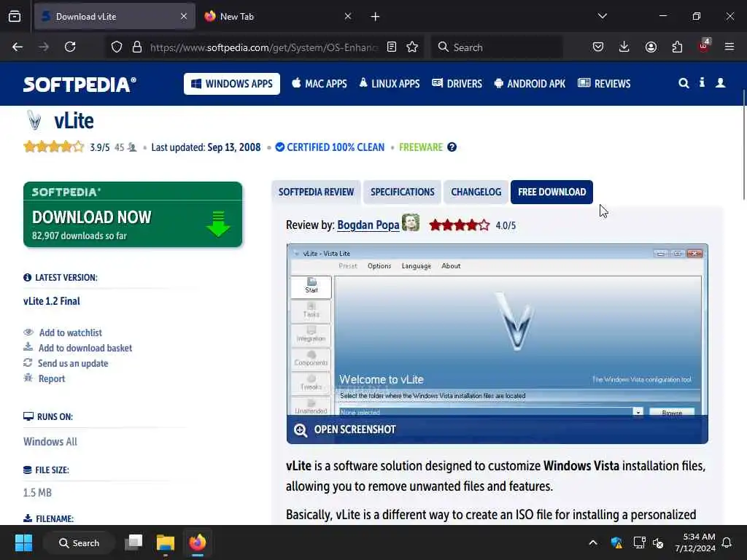
Task: Click the taskbar clock showing 5:34 AM
Action: point(695,542)
